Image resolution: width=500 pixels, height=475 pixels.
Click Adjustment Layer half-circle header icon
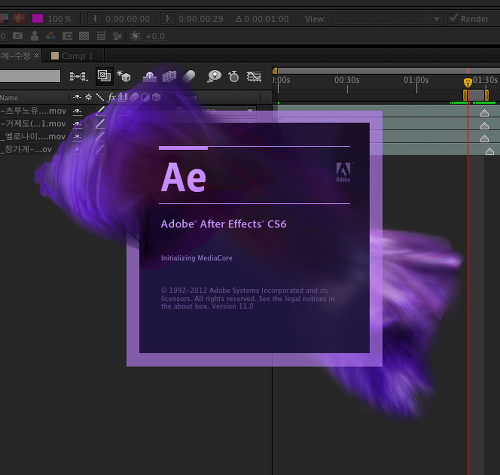(145, 97)
